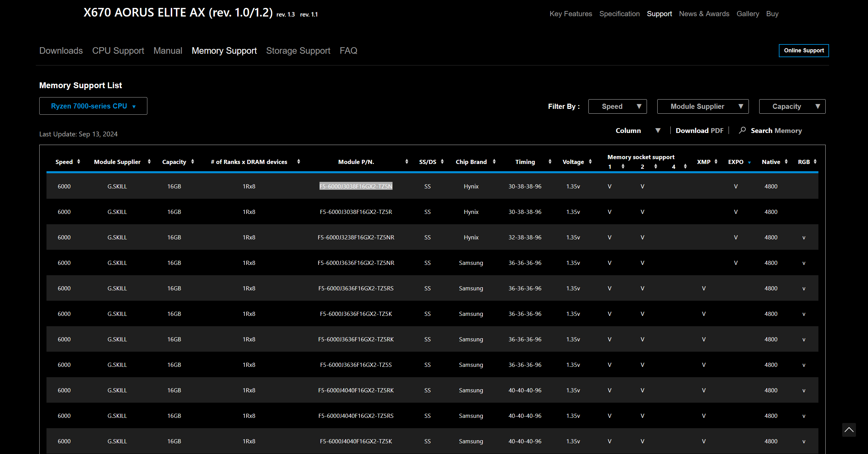868x454 pixels.
Task: Sort by RGB column arrows
Action: click(x=815, y=162)
